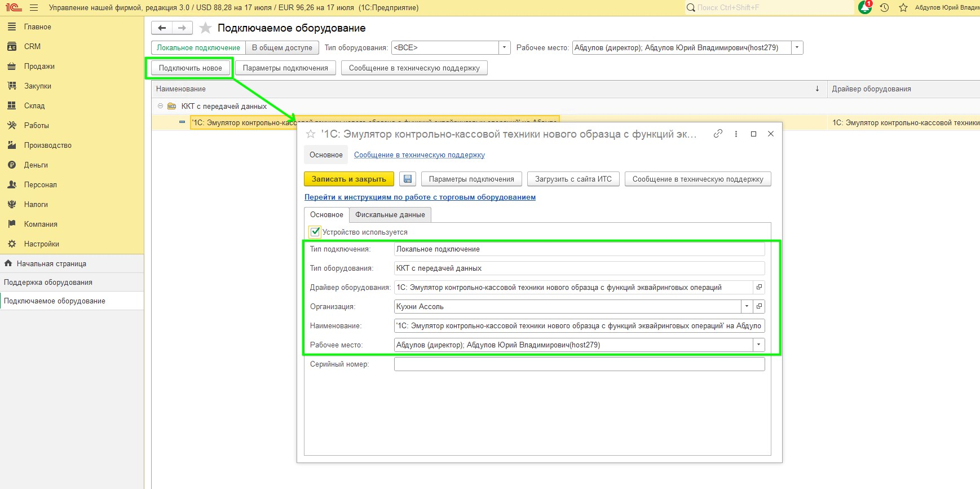
Task: Add emulator dialog to favorites star
Action: click(310, 134)
